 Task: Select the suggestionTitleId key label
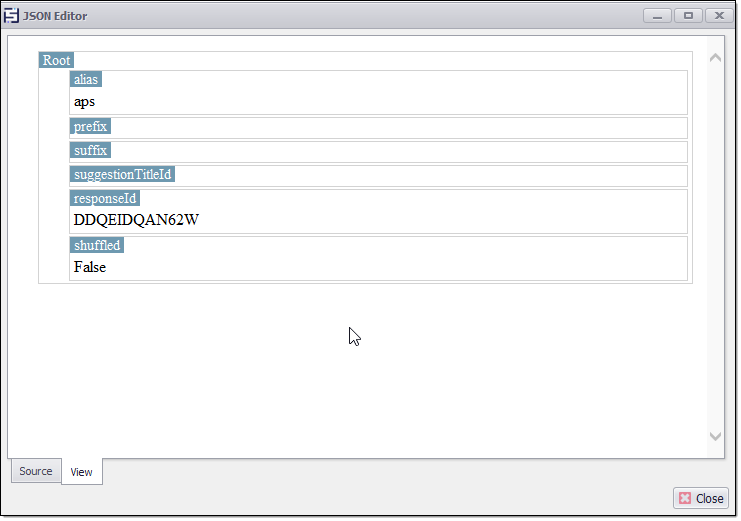123,175
